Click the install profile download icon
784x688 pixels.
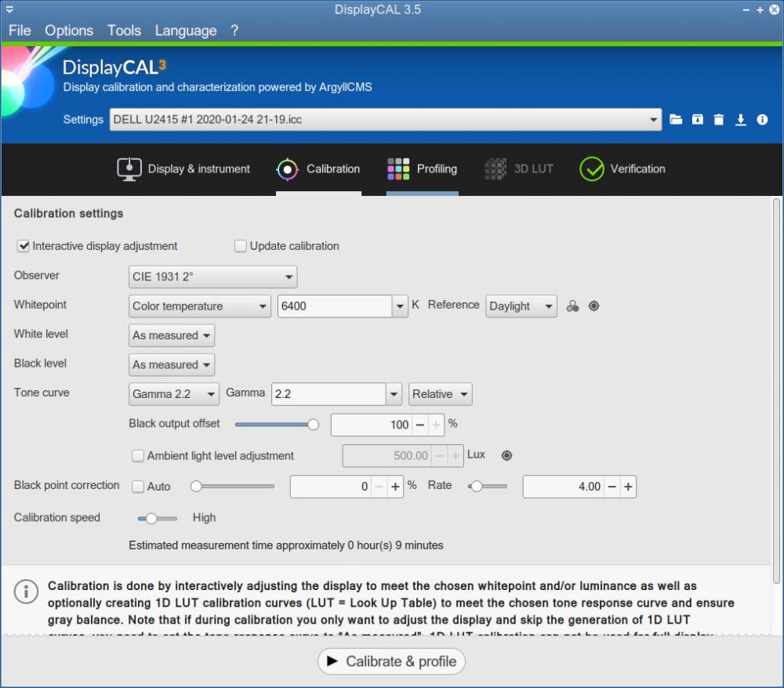[741, 119]
